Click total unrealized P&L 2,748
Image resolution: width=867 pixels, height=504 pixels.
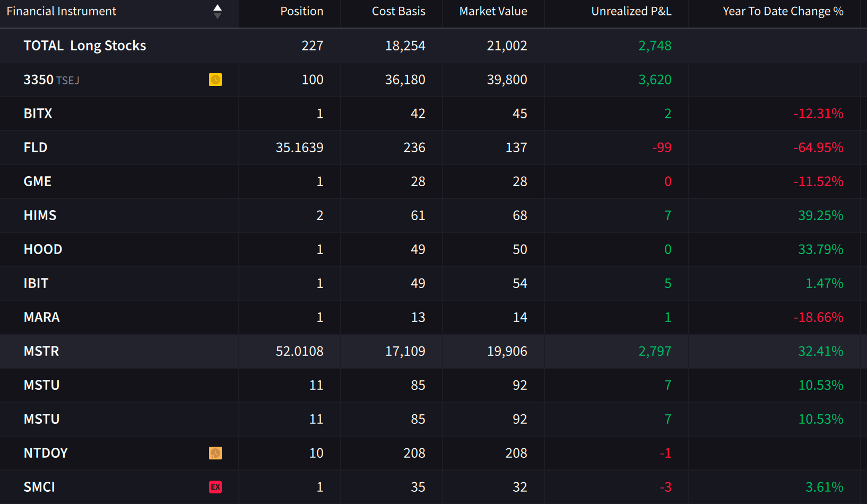[655, 46]
